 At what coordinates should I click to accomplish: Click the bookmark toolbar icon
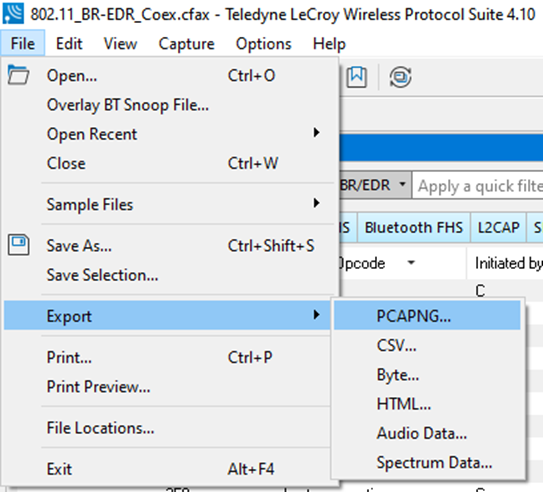tap(357, 77)
